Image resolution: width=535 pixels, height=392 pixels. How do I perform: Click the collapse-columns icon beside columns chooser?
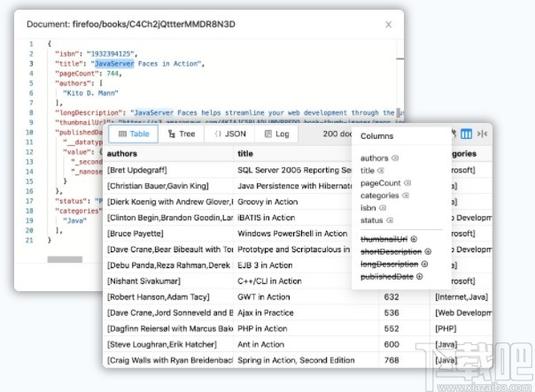[482, 134]
